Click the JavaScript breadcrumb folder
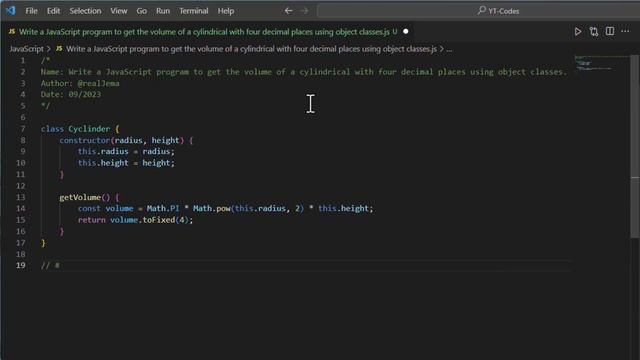Viewport: 640px width, 360px height. click(27, 49)
